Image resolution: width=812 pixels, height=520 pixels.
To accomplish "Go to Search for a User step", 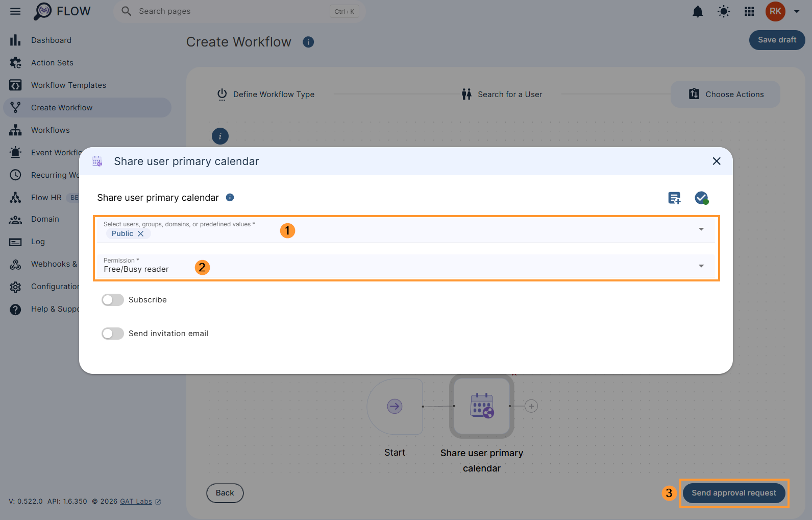I will pos(502,94).
